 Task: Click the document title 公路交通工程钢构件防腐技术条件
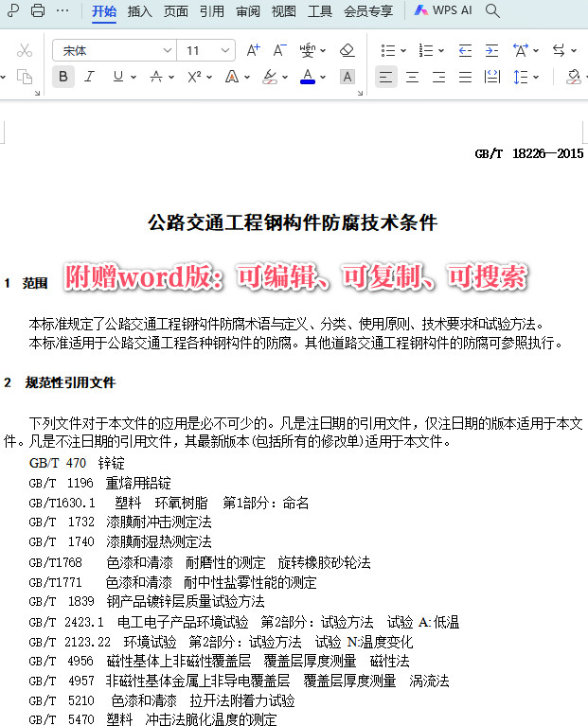point(293,222)
